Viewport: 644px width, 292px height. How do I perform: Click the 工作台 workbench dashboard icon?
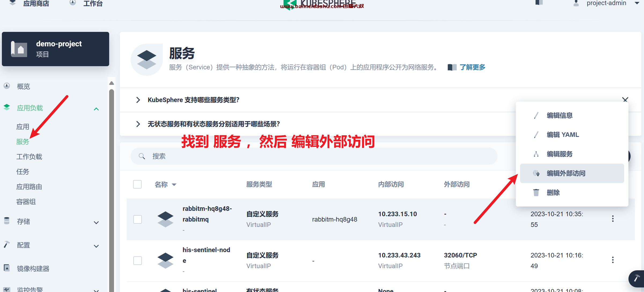point(73,3)
